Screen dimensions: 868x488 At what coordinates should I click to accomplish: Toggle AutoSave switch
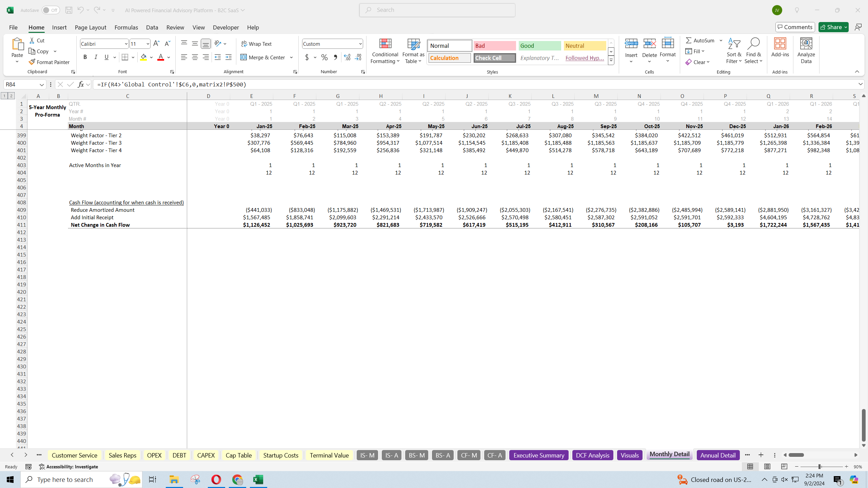(51, 10)
